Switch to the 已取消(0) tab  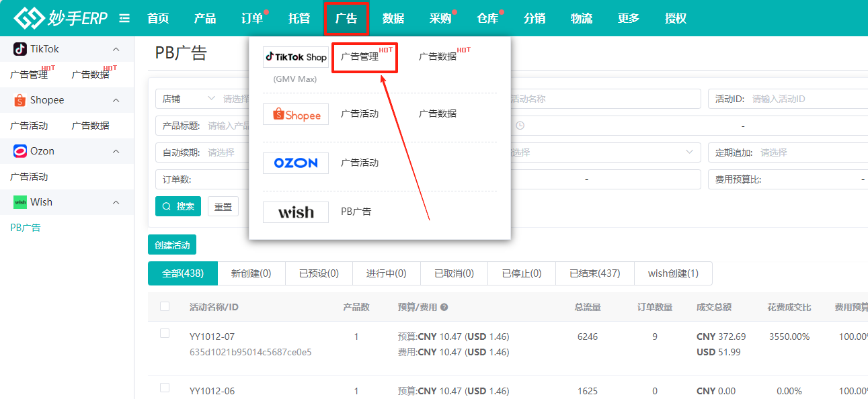pyautogui.click(x=454, y=273)
